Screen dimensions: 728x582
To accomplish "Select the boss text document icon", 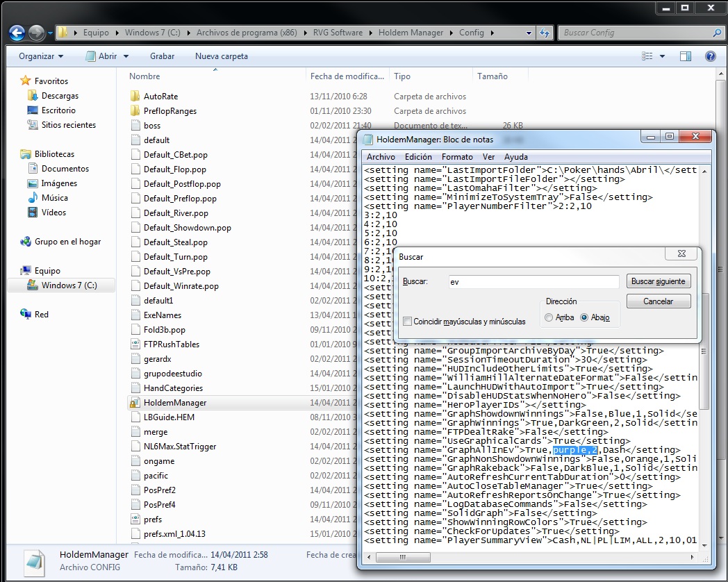I will click(135, 125).
